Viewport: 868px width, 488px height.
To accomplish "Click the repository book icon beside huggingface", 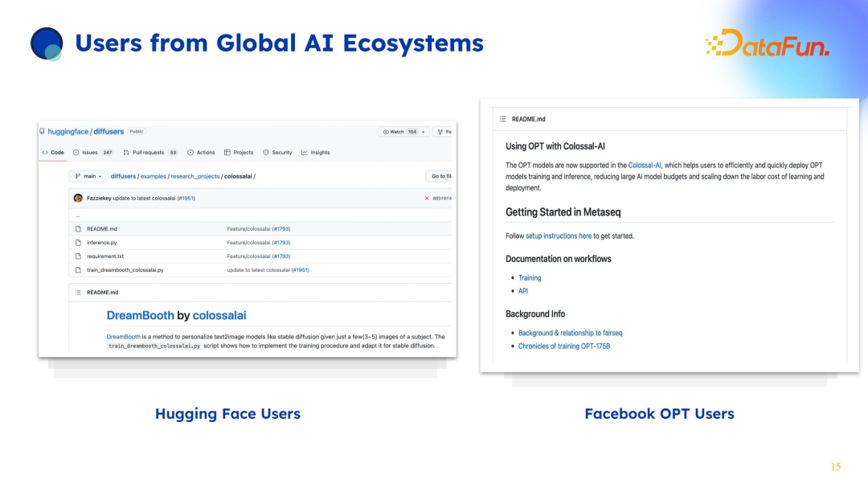I will point(42,132).
